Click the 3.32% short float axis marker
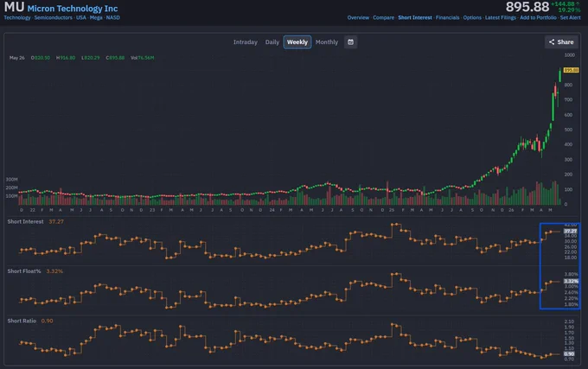Viewport: 588px width, 369px height. (571, 281)
